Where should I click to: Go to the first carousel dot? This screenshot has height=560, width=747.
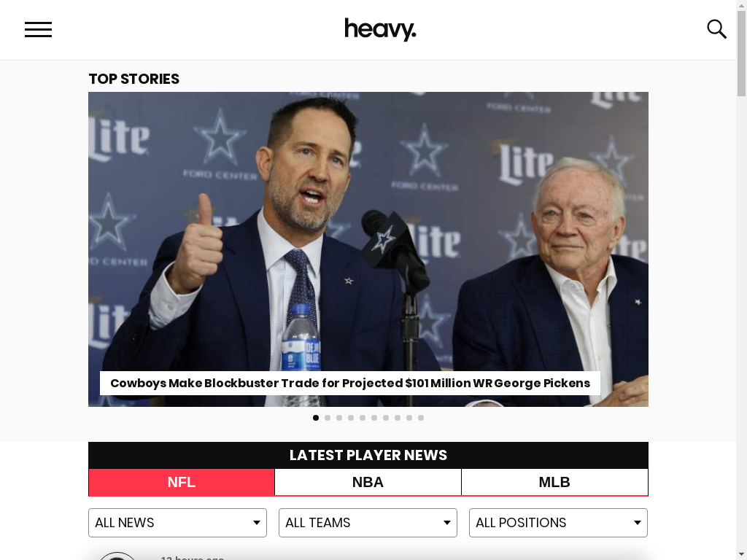[316, 418]
